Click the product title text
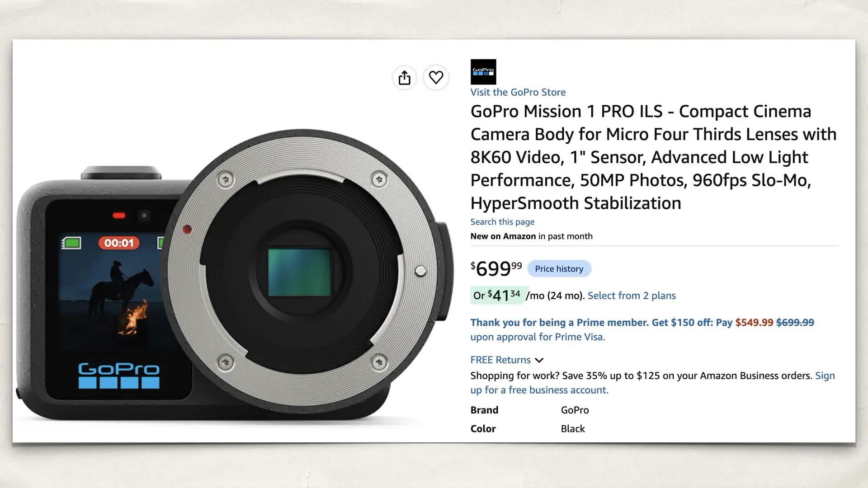This screenshot has width=868, height=488. pos(653,157)
